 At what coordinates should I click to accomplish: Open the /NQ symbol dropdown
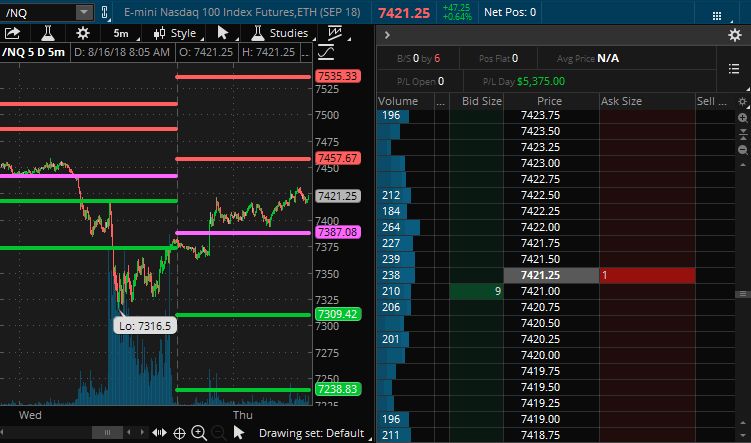(83, 13)
